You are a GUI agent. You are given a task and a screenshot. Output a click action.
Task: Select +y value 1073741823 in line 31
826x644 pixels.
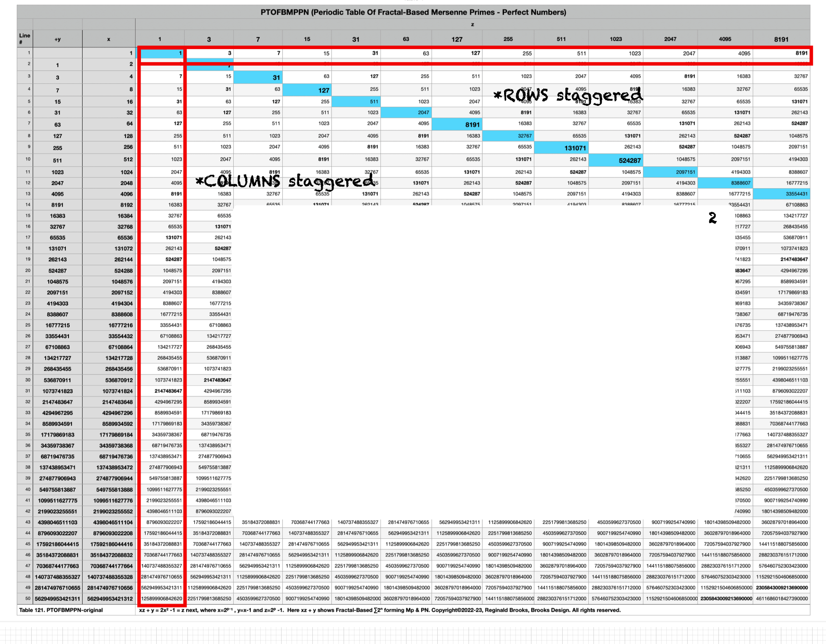click(x=58, y=391)
